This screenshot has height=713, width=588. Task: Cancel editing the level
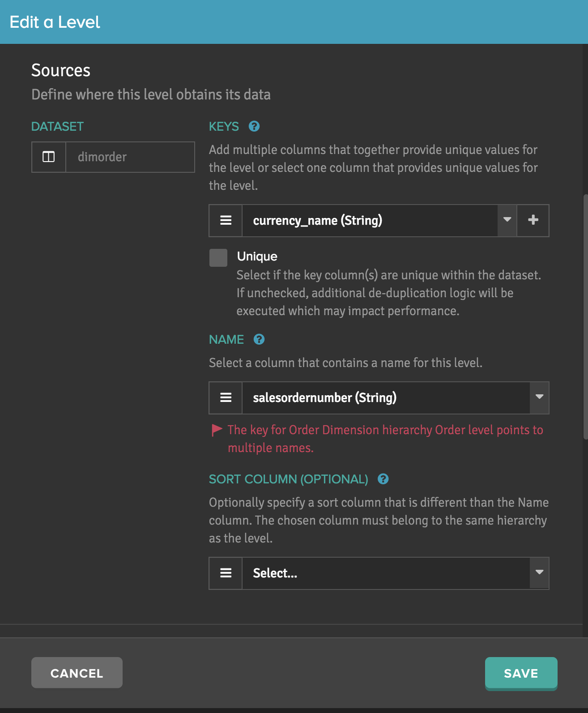[x=77, y=673]
